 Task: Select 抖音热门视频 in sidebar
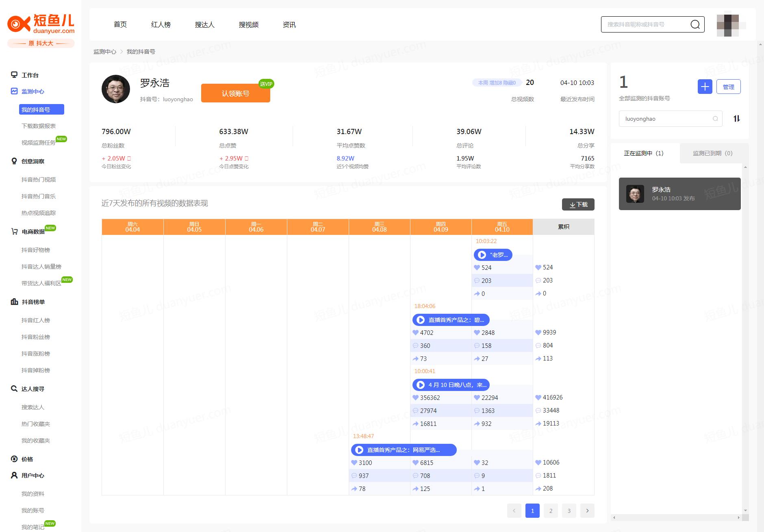(39, 180)
